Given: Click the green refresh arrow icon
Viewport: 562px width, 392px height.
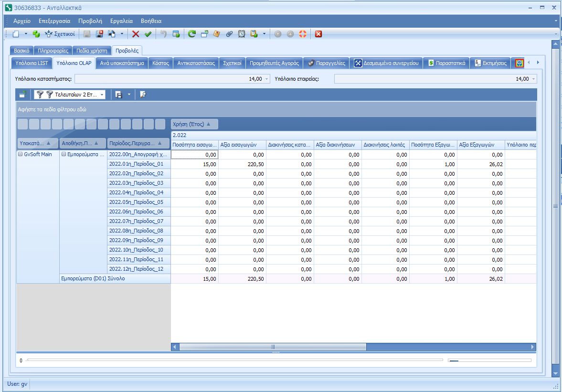Looking at the screenshot, I should 192,34.
